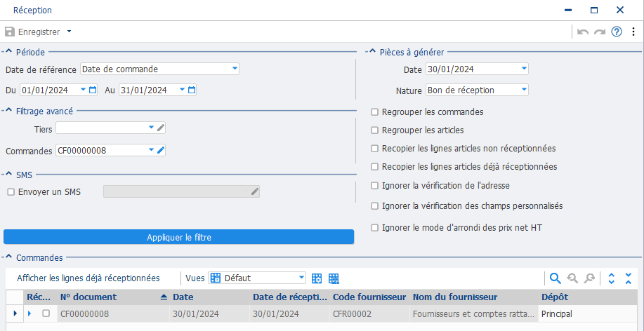
Task: Check Recopier les lignes articles non réceptionnées
Action: tap(374, 149)
